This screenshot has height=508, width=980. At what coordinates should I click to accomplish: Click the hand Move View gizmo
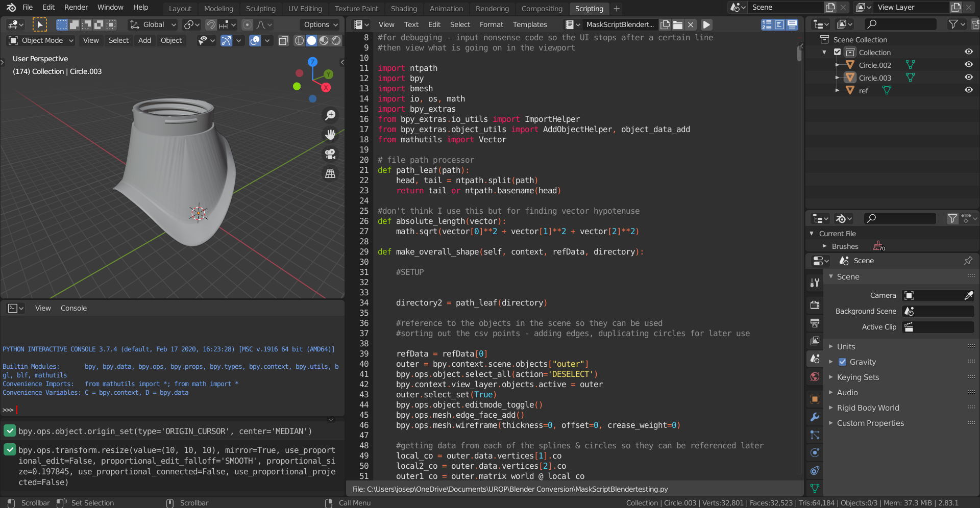[x=330, y=135]
